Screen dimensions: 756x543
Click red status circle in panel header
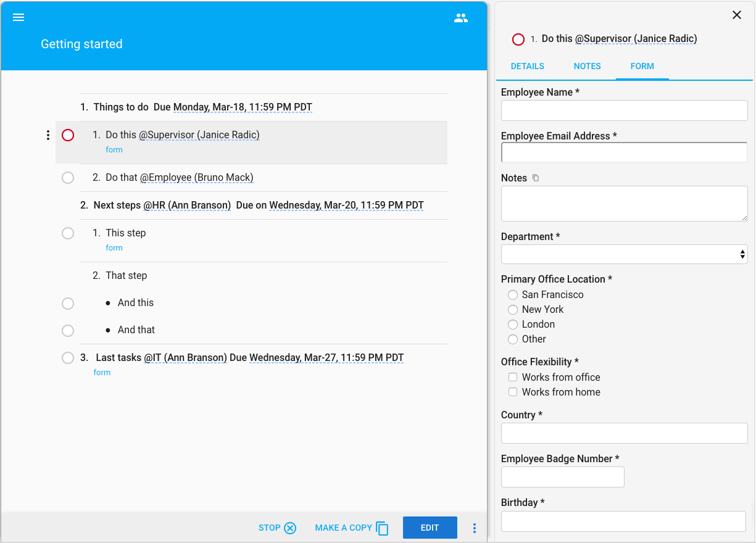point(518,39)
